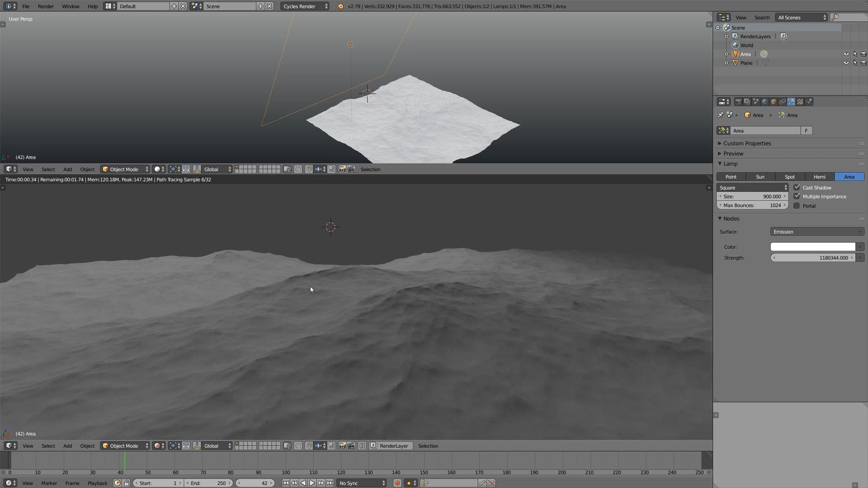Image resolution: width=868 pixels, height=488 pixels.
Task: Open the Square lamp shape dropdown
Action: [x=753, y=188]
